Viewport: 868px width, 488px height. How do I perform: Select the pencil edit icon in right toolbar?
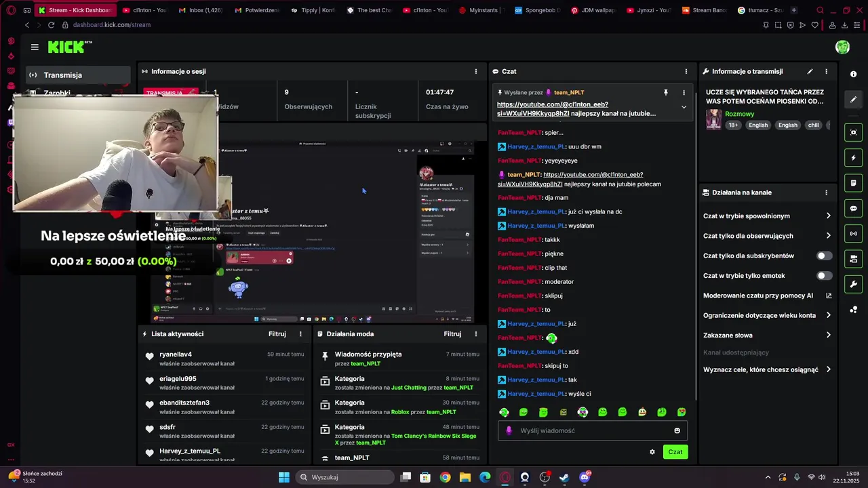(x=853, y=99)
